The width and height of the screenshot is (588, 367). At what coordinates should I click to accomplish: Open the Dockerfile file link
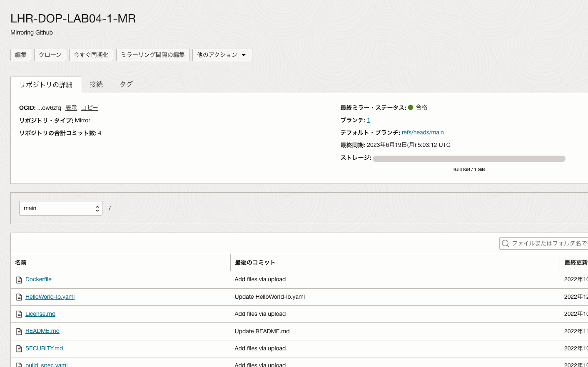[x=38, y=279]
